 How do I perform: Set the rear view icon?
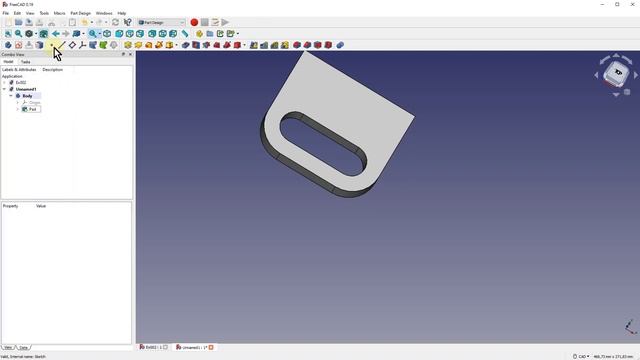152,34
